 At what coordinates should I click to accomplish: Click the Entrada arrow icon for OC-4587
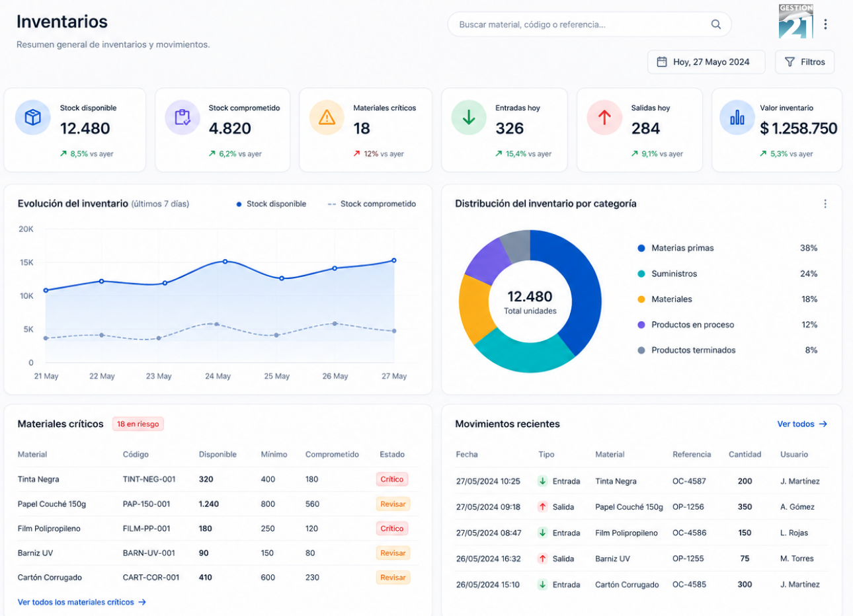pos(542,481)
